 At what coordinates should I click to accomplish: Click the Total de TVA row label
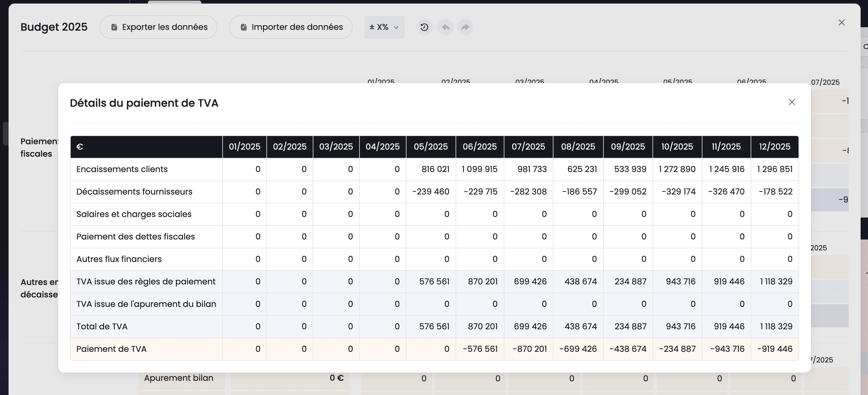(x=102, y=327)
